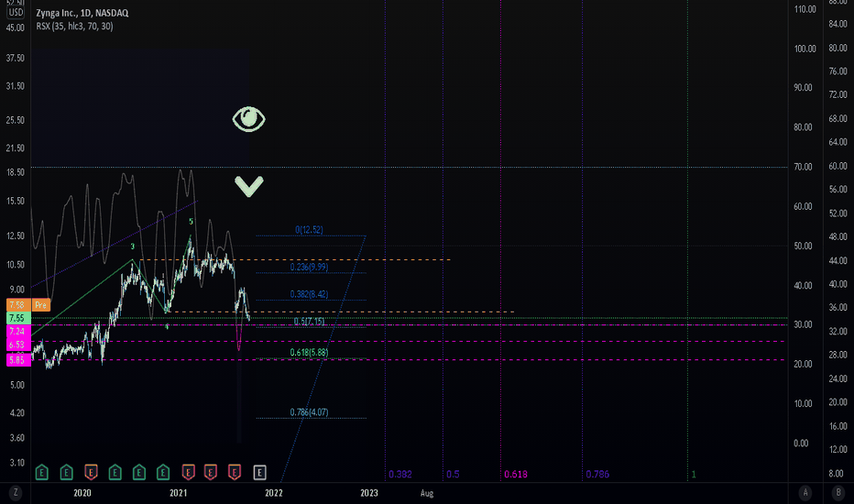854x504 pixels.
Task: Click the 0.786 Fib time zone label
Action: click(x=597, y=474)
